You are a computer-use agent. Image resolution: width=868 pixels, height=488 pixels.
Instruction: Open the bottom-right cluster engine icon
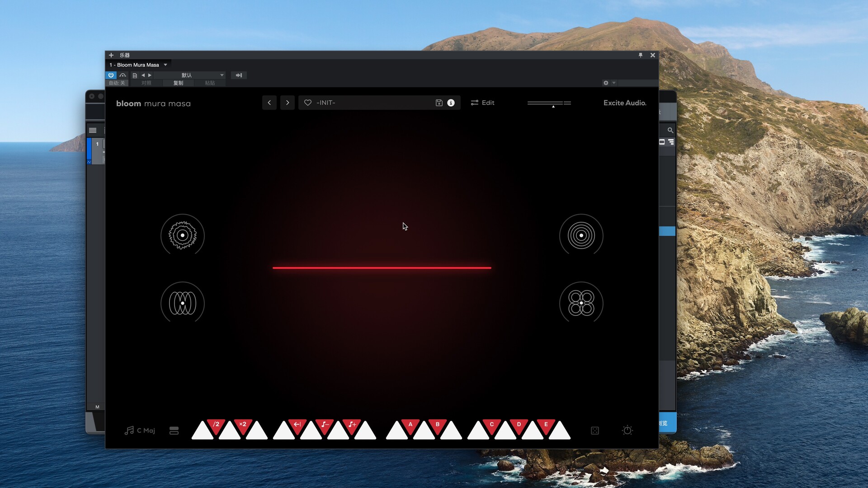point(581,303)
